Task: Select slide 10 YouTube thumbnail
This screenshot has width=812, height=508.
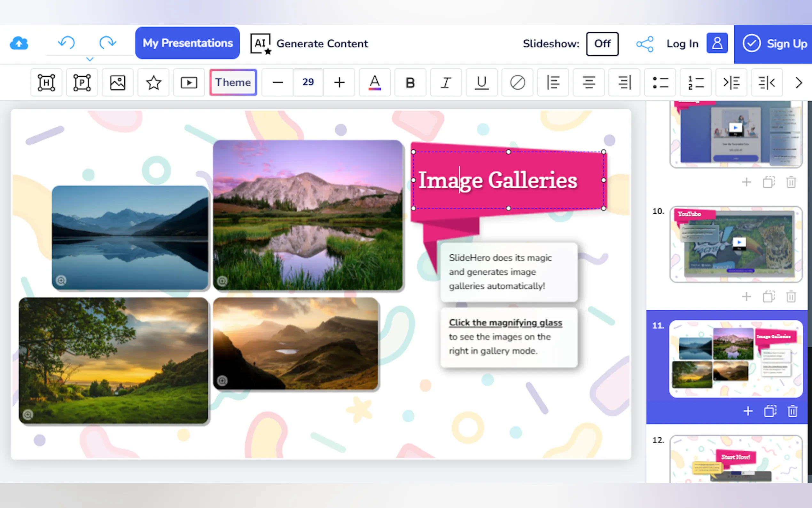Action: coord(736,245)
